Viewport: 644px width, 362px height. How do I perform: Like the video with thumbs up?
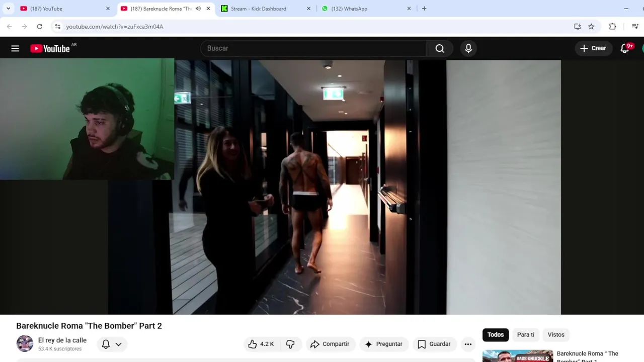(x=261, y=344)
